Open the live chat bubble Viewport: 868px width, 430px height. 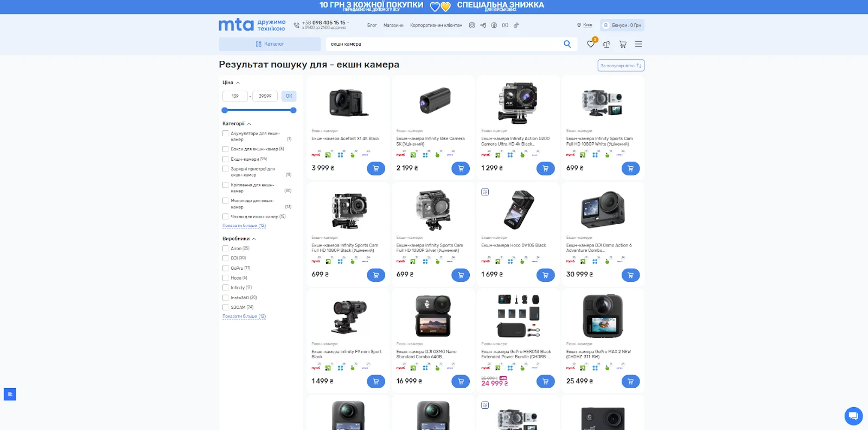point(853,416)
